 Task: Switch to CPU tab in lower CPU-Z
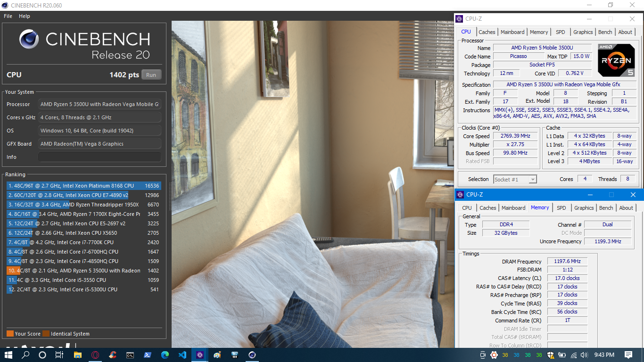(467, 208)
